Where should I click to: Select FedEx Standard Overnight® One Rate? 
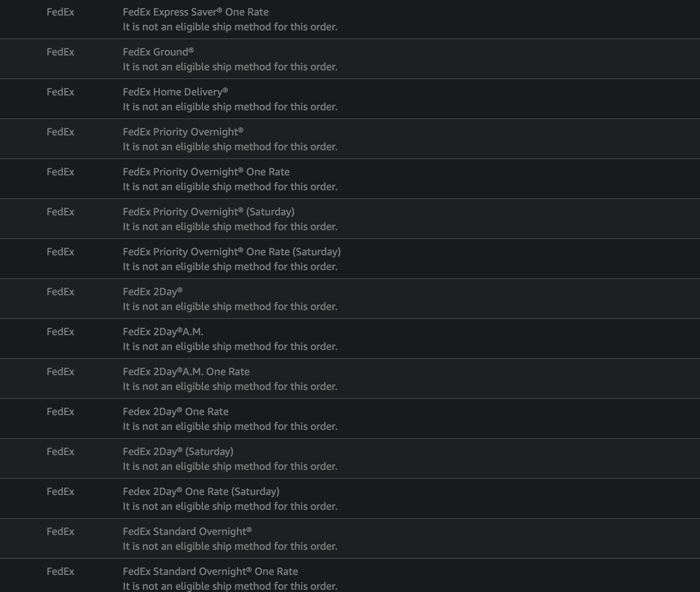pos(210,571)
